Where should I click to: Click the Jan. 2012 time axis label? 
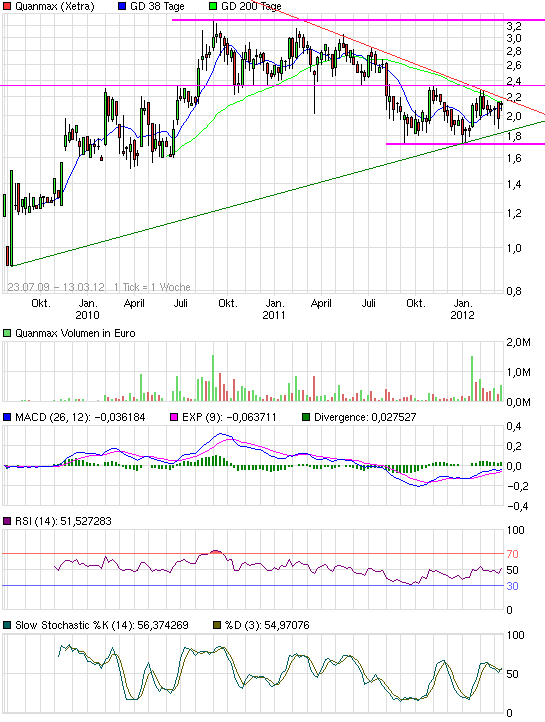pos(462,309)
